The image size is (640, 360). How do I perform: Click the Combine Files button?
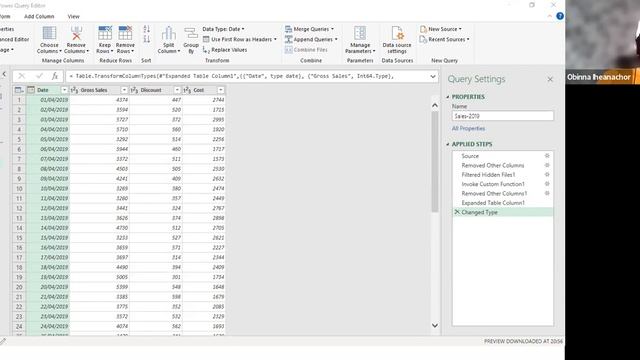click(307, 50)
